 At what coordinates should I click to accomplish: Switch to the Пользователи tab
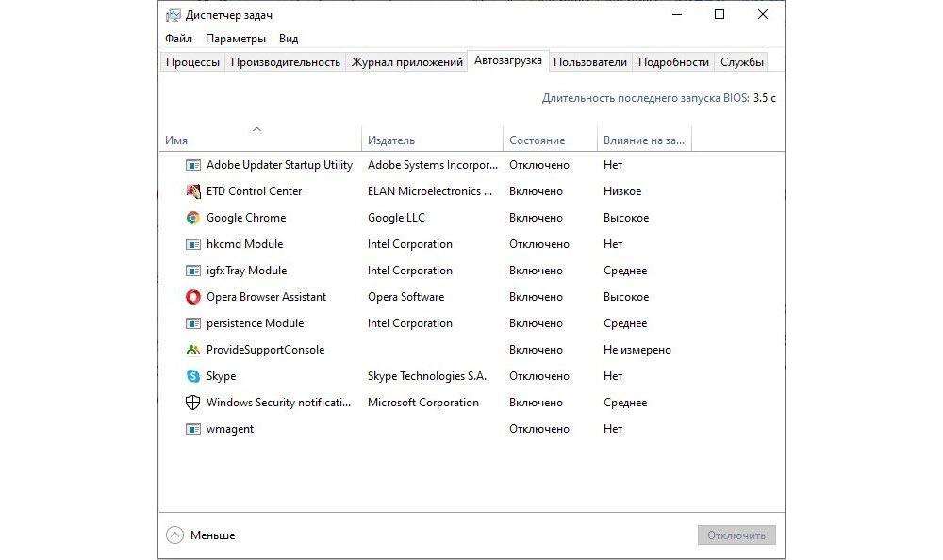[590, 62]
